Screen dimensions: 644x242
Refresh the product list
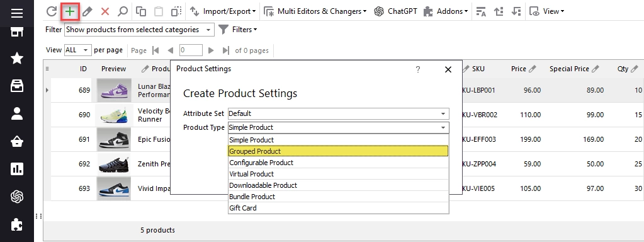(x=52, y=11)
